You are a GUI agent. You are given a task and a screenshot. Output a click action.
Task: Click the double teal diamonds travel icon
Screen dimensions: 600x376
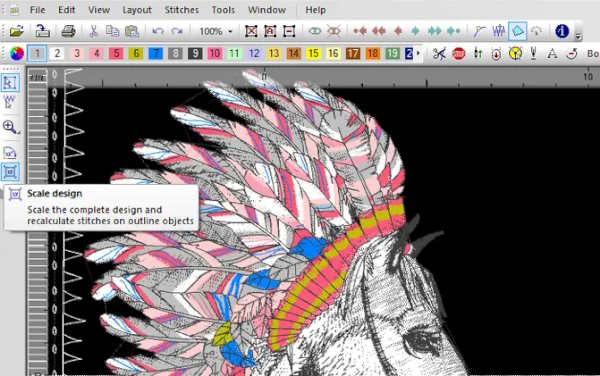(434, 31)
